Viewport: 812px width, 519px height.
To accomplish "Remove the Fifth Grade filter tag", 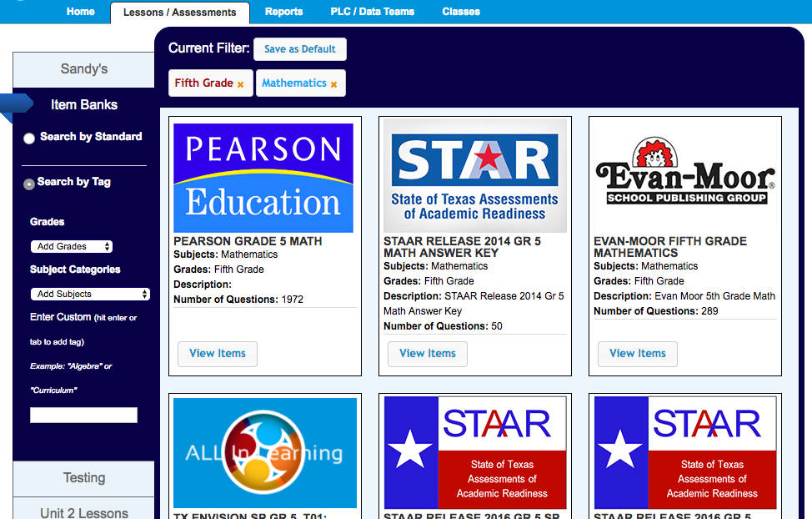I will coord(241,84).
